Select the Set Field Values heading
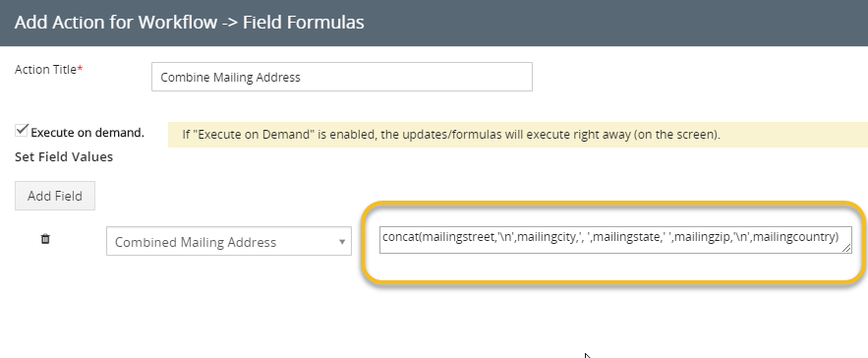The height and width of the screenshot is (358, 868). point(64,156)
